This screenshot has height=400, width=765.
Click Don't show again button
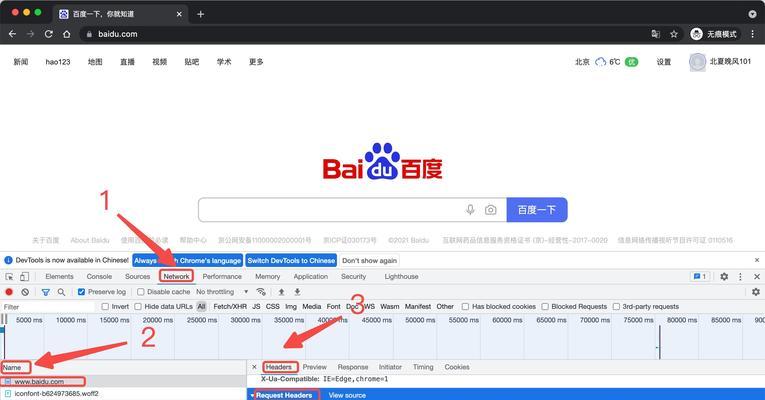coord(369,260)
